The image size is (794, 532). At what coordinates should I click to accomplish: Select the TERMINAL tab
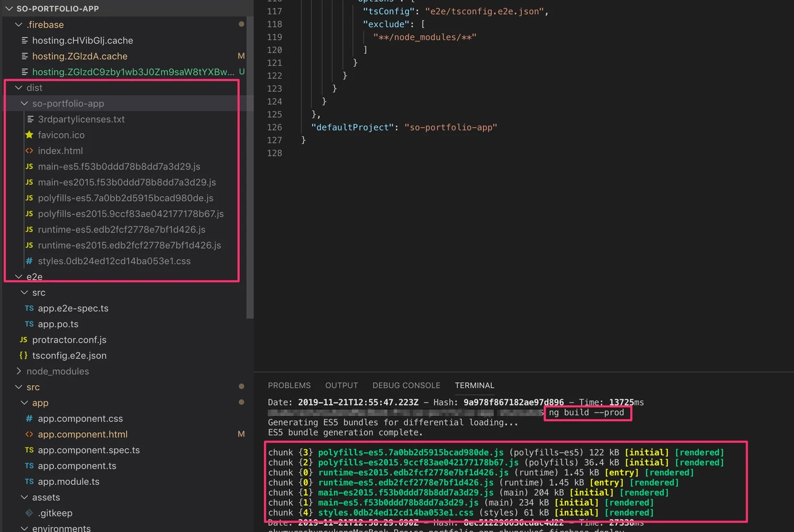click(475, 385)
